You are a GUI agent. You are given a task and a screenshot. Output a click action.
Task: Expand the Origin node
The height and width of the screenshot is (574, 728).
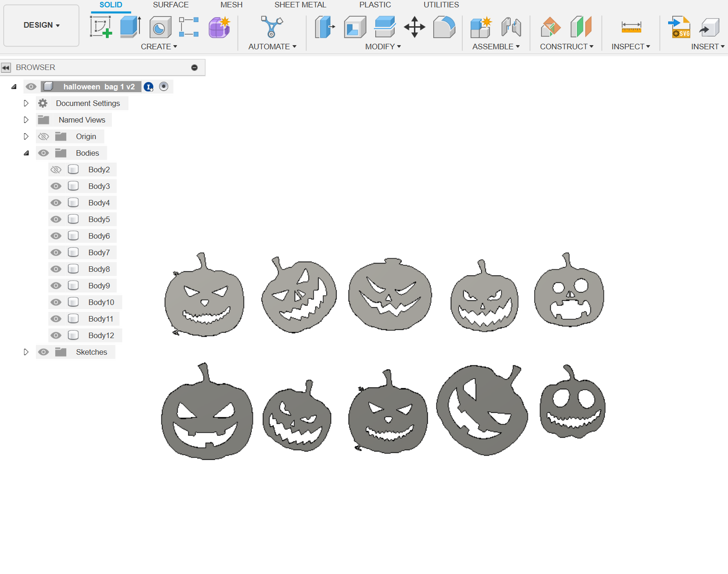26,136
